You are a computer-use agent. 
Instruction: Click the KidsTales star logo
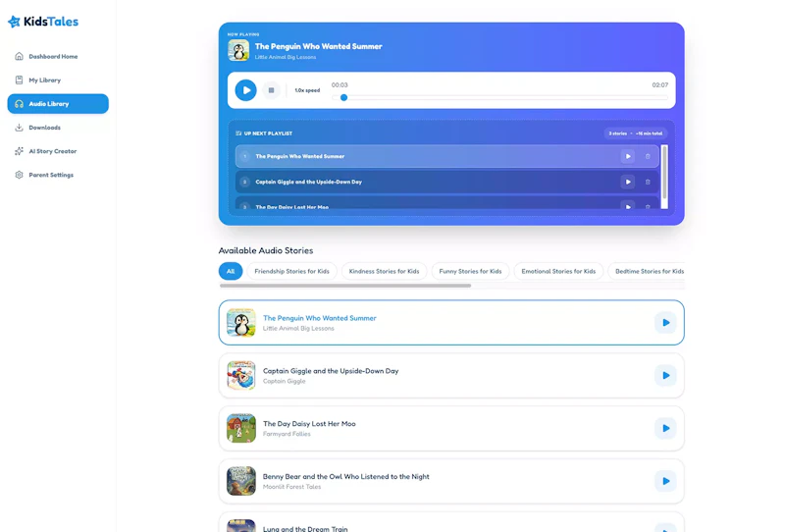14,22
